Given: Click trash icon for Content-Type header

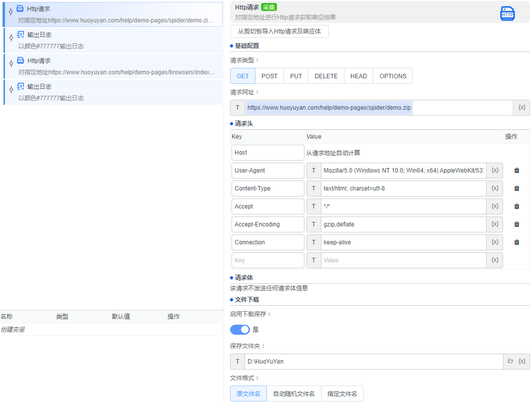Looking at the screenshot, I should pos(517,189).
